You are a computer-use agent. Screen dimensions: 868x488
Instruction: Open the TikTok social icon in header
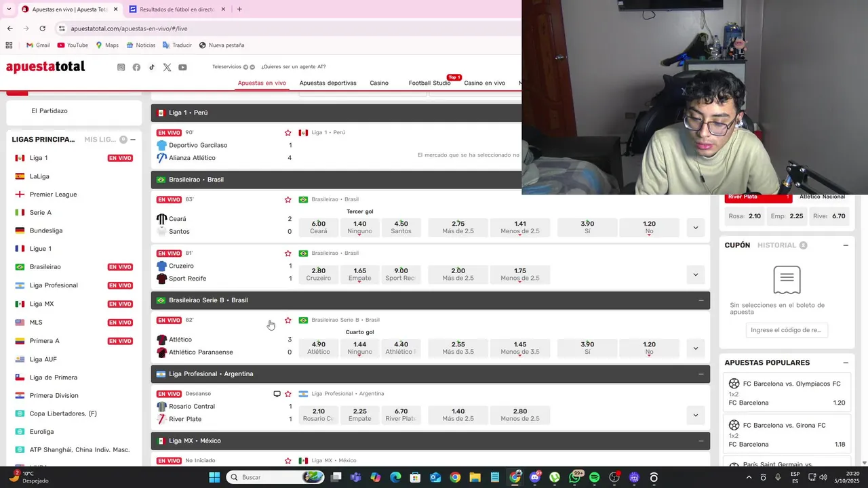click(152, 67)
